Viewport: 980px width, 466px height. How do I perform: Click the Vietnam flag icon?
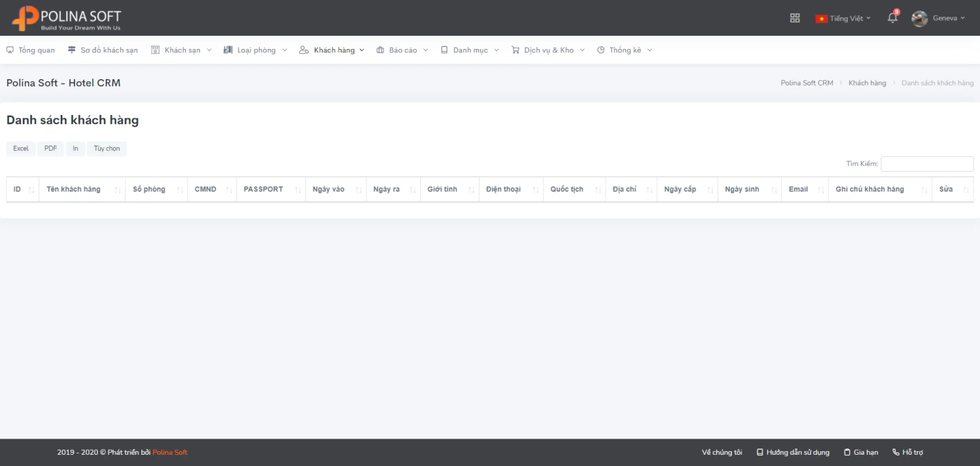(x=821, y=18)
